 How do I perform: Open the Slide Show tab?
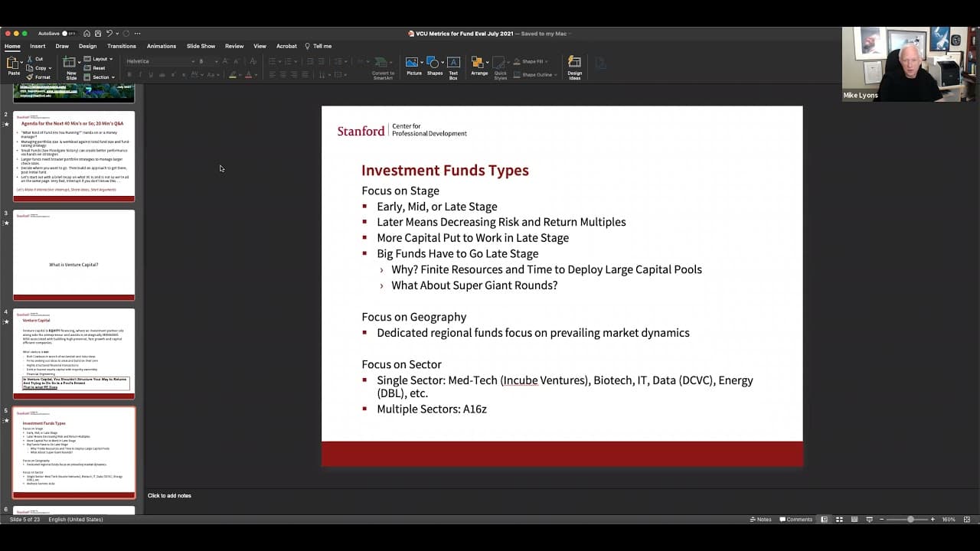201,46
